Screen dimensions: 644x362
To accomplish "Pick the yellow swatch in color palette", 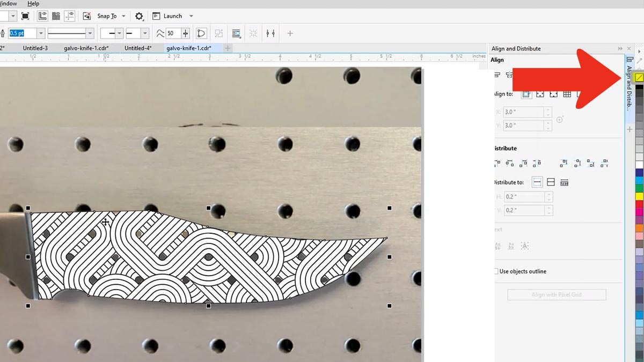I will (639, 196).
